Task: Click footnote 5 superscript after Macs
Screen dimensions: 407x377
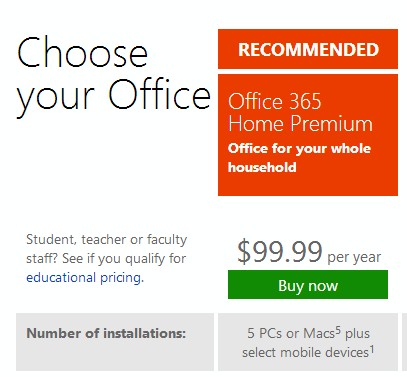Action: coord(338,330)
